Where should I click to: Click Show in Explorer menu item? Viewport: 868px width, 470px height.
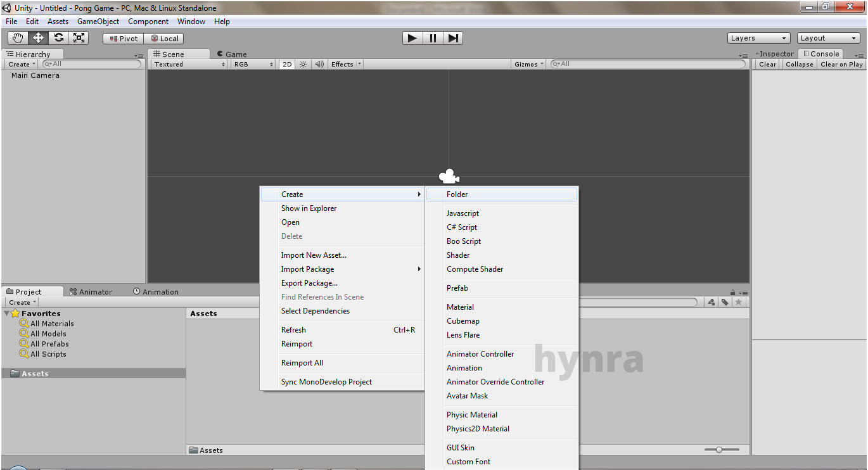[343, 208]
